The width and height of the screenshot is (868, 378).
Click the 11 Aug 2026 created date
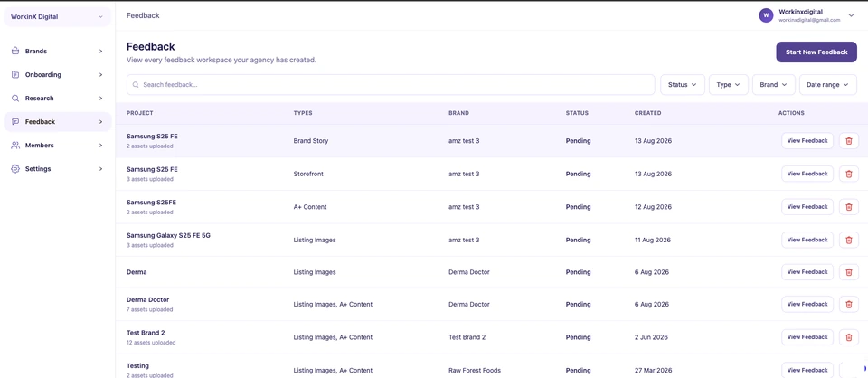653,241
